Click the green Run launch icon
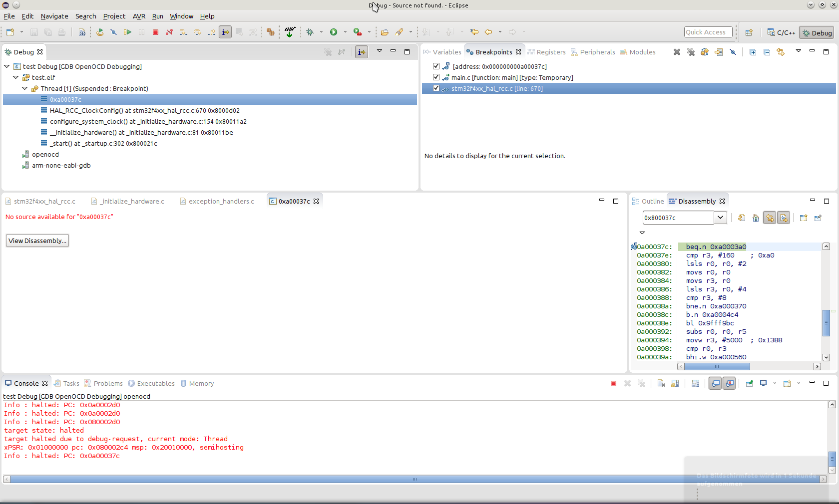Image resolution: width=839 pixels, height=504 pixels. tap(334, 32)
